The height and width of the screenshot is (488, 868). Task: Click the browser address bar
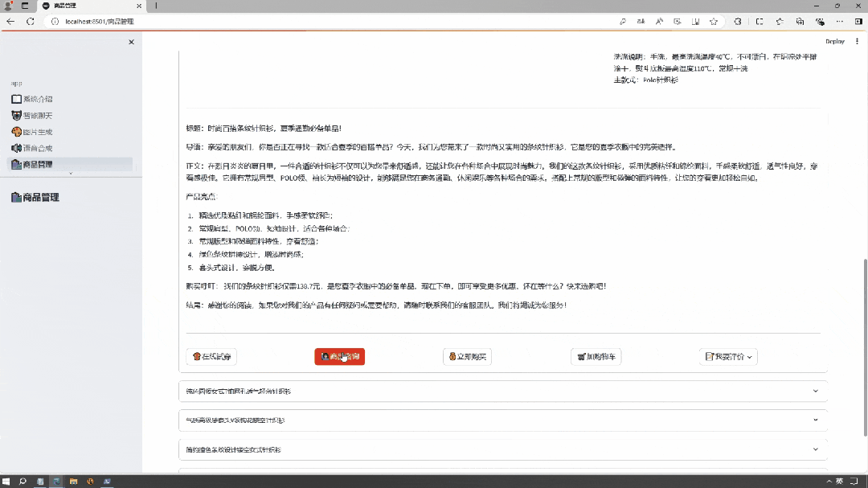coord(321,22)
